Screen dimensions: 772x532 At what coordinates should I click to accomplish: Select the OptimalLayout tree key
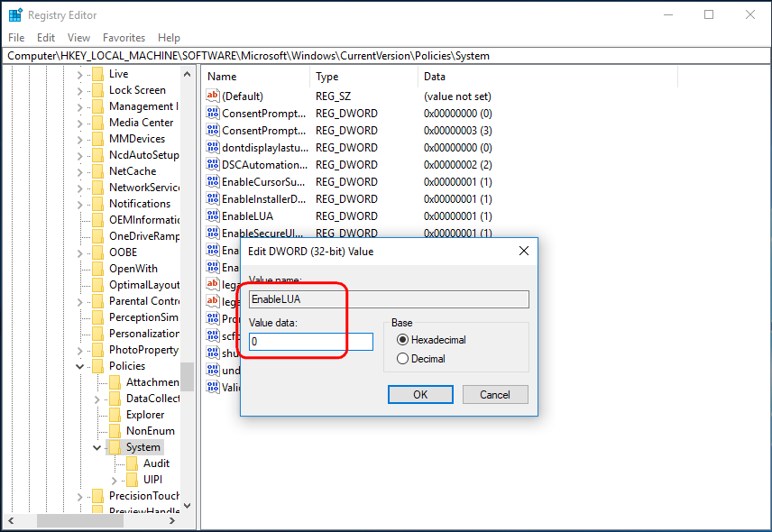[144, 285]
